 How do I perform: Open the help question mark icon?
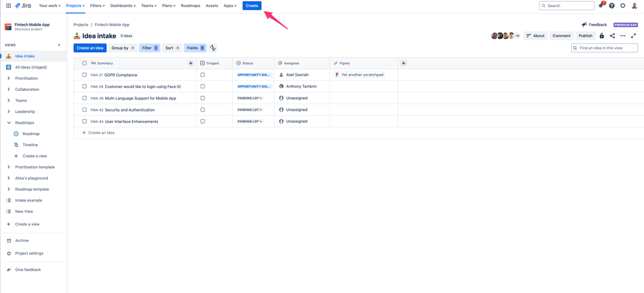pyautogui.click(x=612, y=6)
